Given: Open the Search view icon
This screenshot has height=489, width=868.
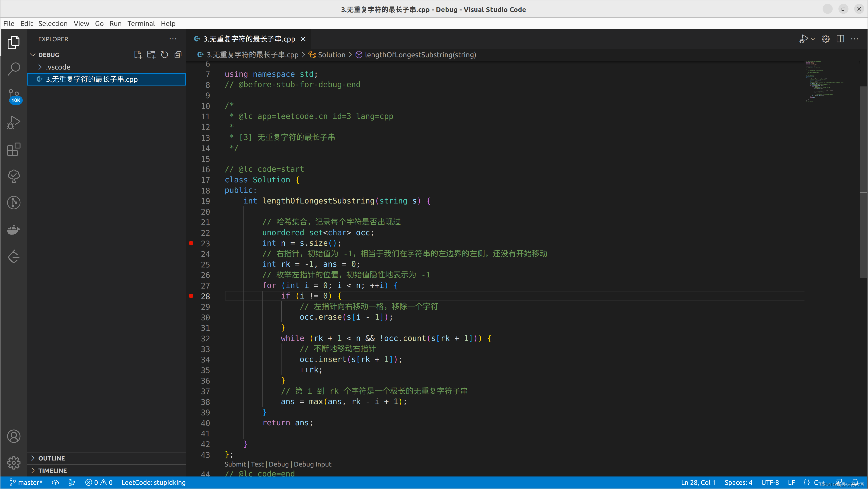Looking at the screenshot, I should coord(13,69).
